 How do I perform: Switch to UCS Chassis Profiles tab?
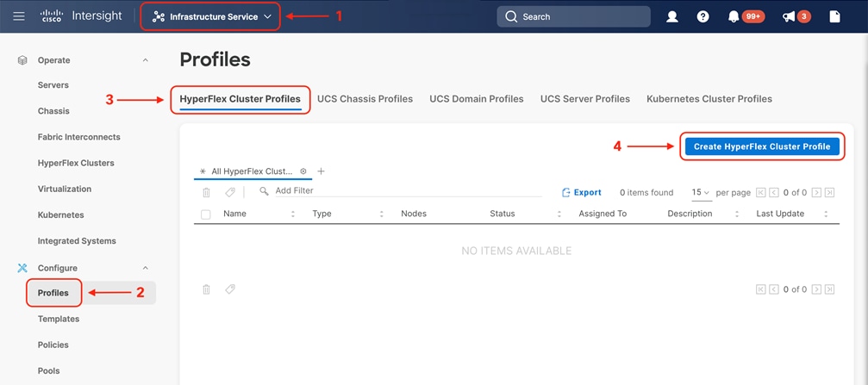(x=365, y=99)
